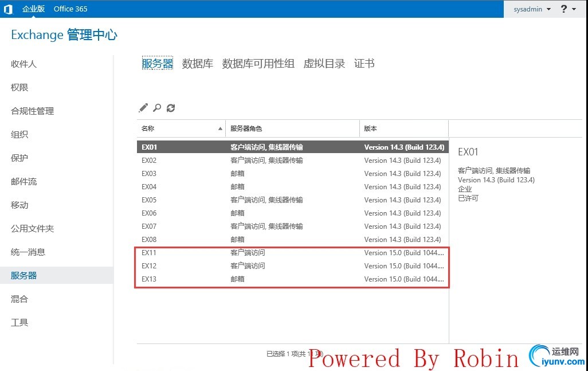Click the Exchange 管理中心 title
The width and height of the screenshot is (588, 371).
coord(64,35)
